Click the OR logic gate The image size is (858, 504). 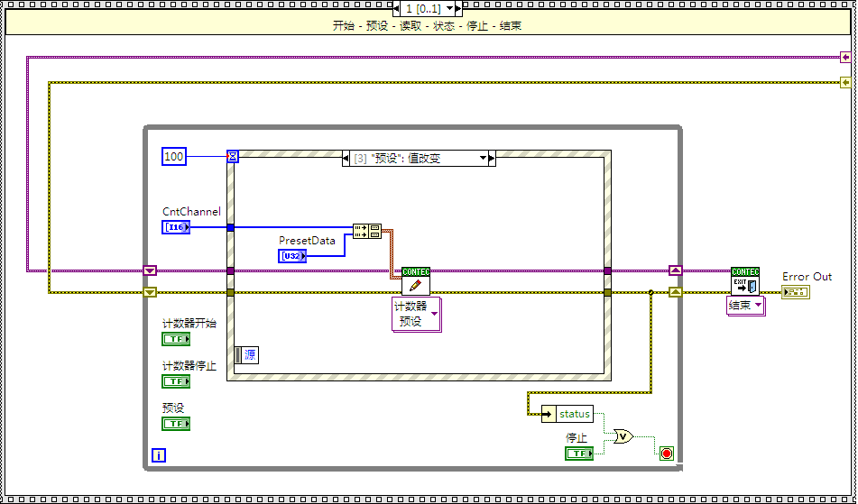[623, 436]
